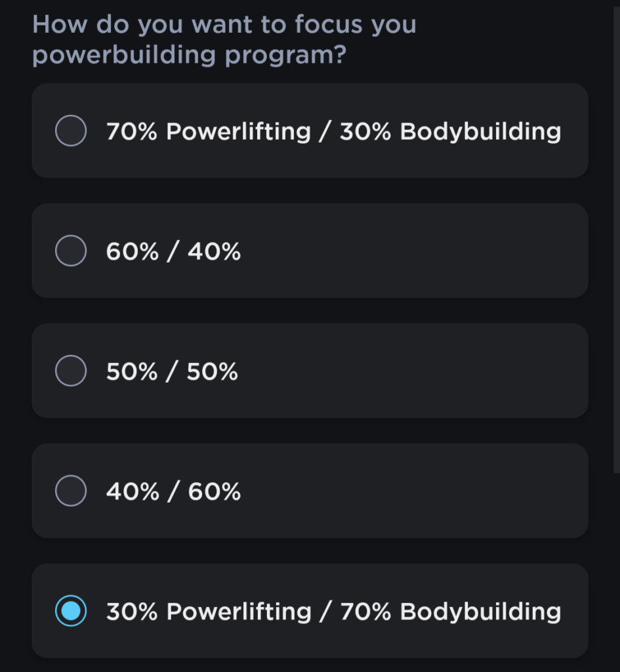Click the word "Bodybuilding" in the last option
This screenshot has width=620, height=672.
(480, 612)
